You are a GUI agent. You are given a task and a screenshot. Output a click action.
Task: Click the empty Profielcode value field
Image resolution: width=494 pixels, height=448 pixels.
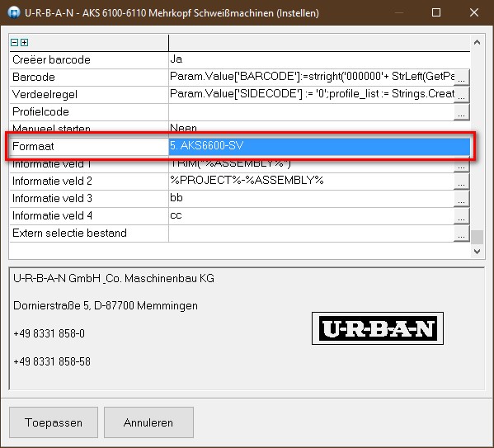[312, 112]
